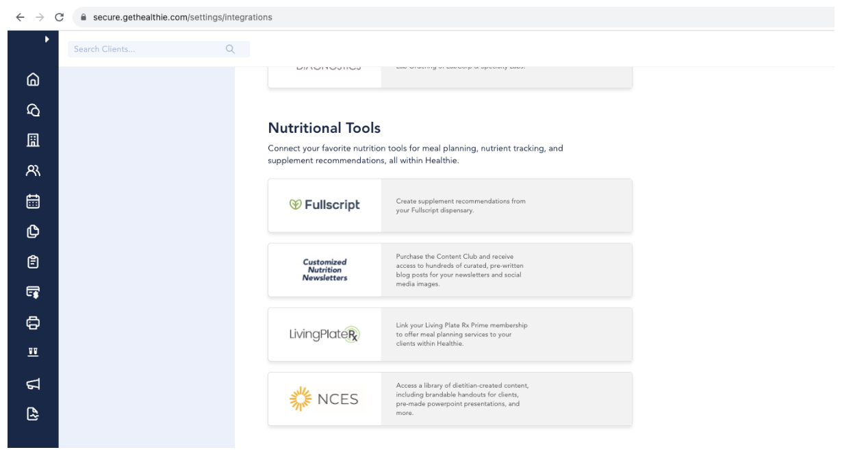Open the reports chart document icon

pyautogui.click(x=33, y=414)
